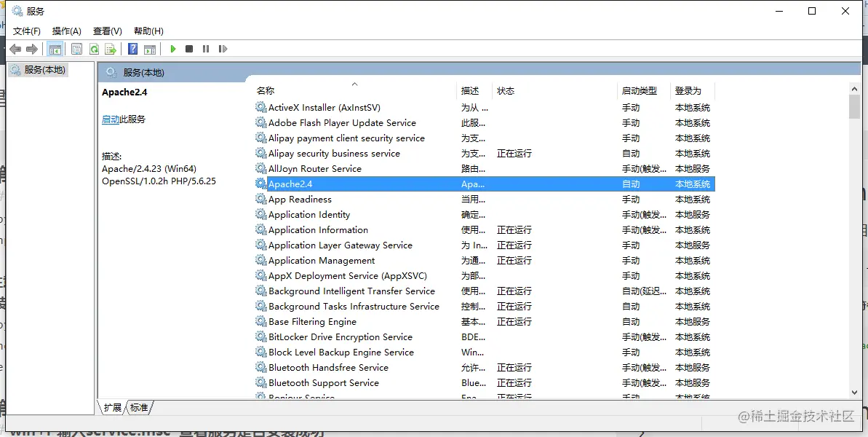Select Application Layer Gateway Service

[x=340, y=245]
